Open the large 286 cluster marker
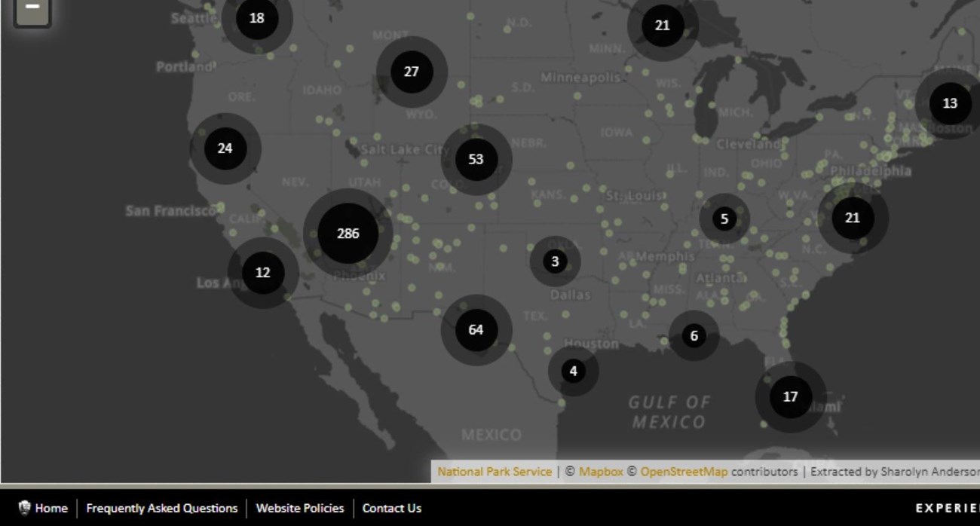This screenshot has height=526, width=980. [x=348, y=234]
